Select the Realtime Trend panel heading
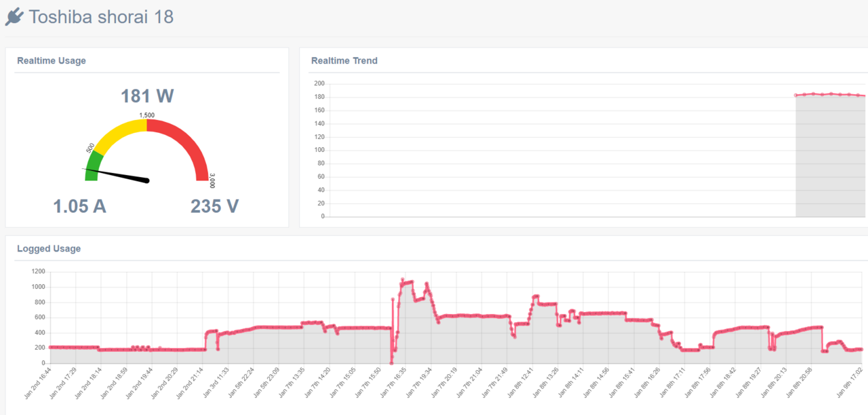Screen dimensions: 868x415 pos(344,60)
